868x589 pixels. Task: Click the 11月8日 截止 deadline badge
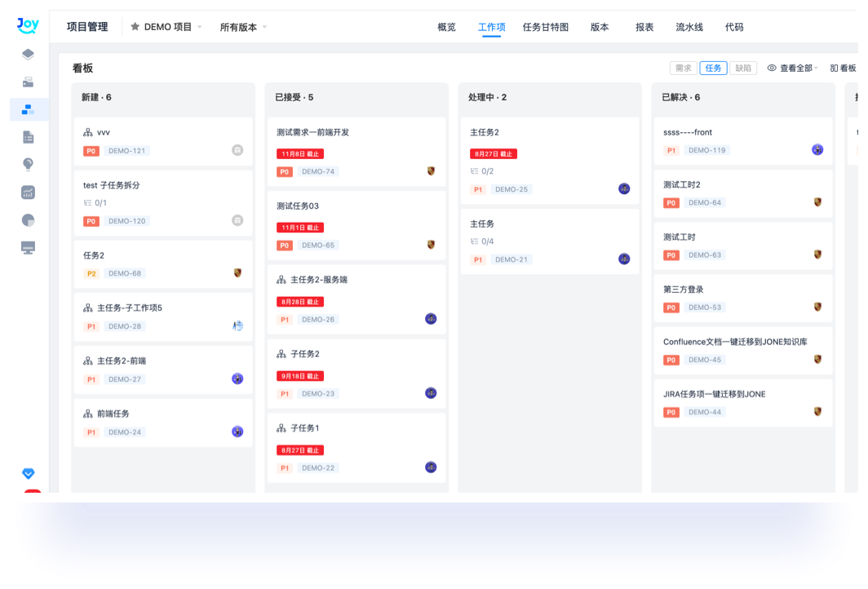click(x=300, y=154)
